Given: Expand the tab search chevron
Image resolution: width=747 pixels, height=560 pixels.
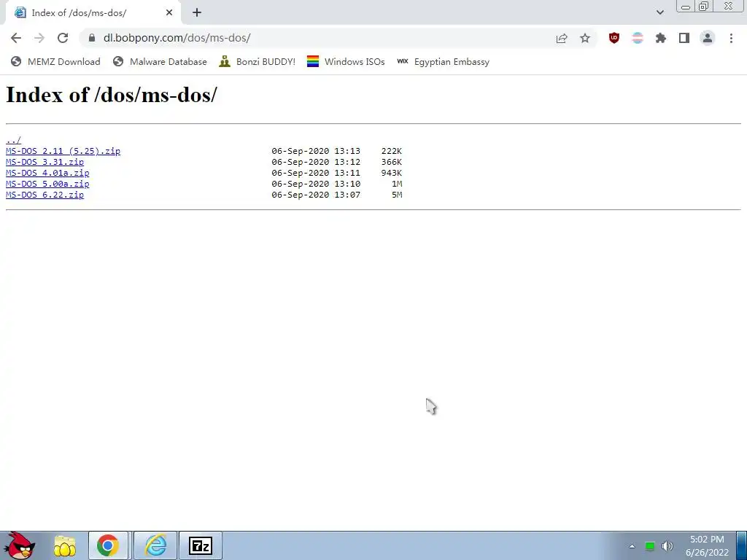Looking at the screenshot, I should [x=659, y=13].
